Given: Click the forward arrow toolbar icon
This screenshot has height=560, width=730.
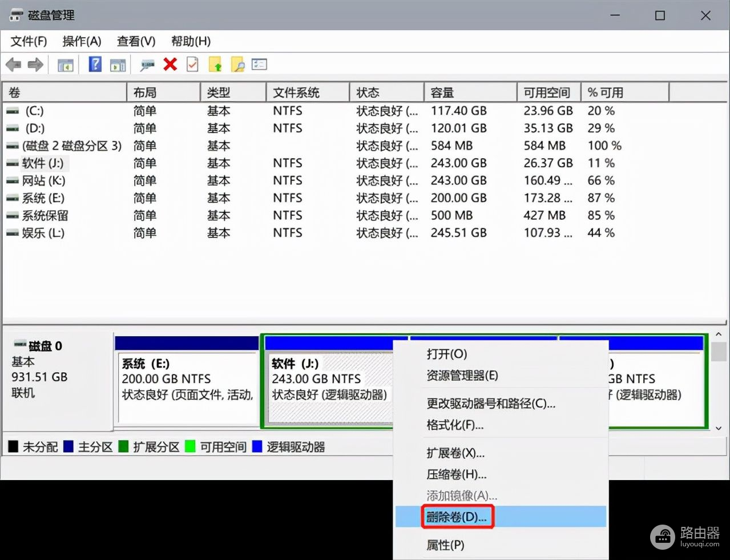Looking at the screenshot, I should [x=35, y=65].
